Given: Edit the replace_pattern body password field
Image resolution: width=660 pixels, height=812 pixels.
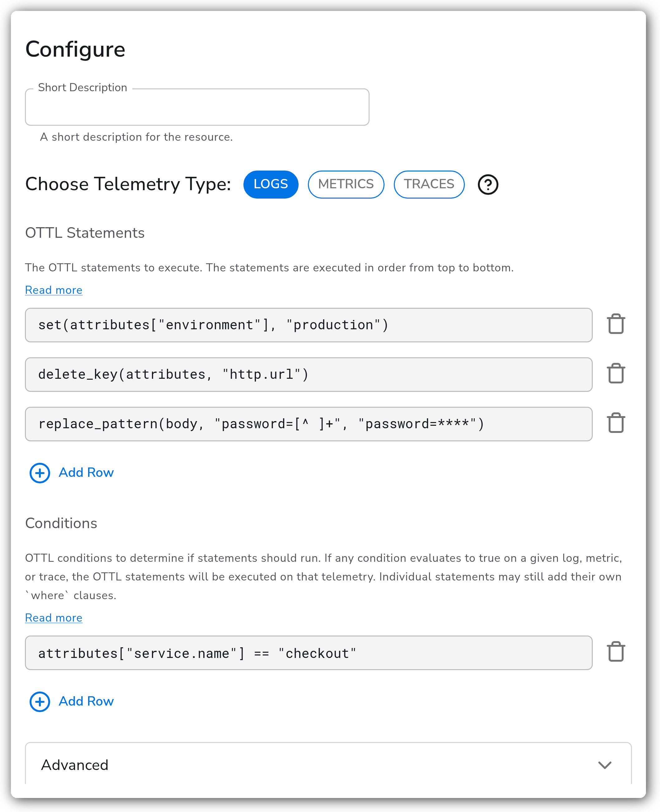Looking at the screenshot, I should tap(308, 424).
